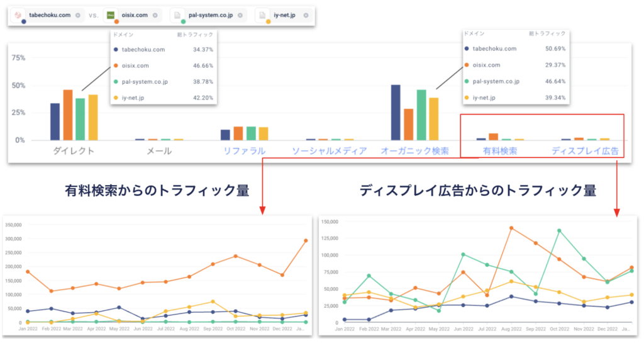
Task: Click the green oisix.com favicon
Action: pyautogui.click(x=111, y=15)
